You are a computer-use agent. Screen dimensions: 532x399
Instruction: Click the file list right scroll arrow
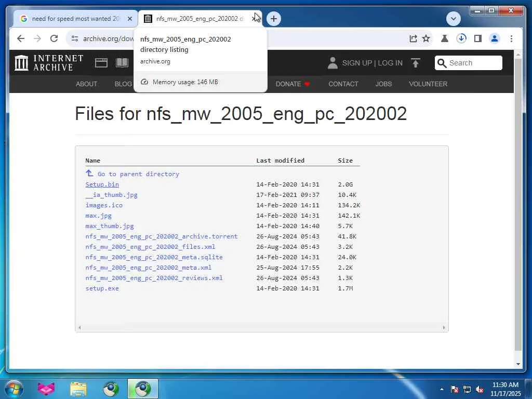click(444, 327)
